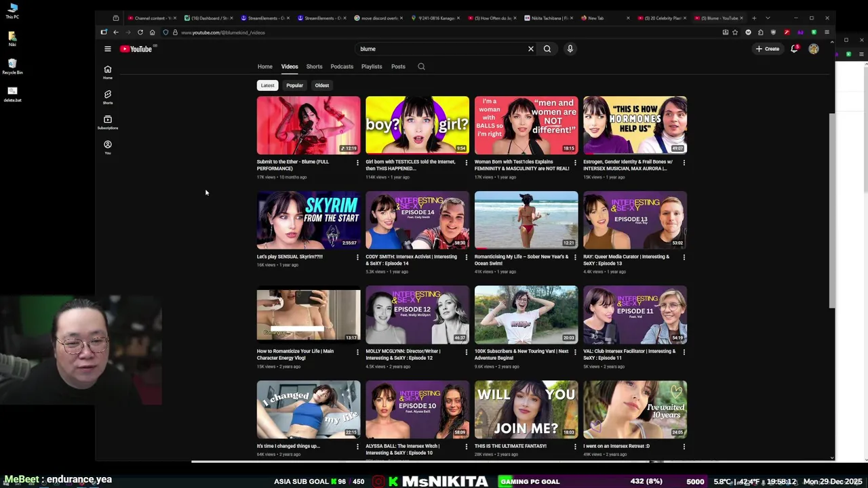Open THIS IS THE ULTIMATE FANTASY title

click(x=512, y=446)
